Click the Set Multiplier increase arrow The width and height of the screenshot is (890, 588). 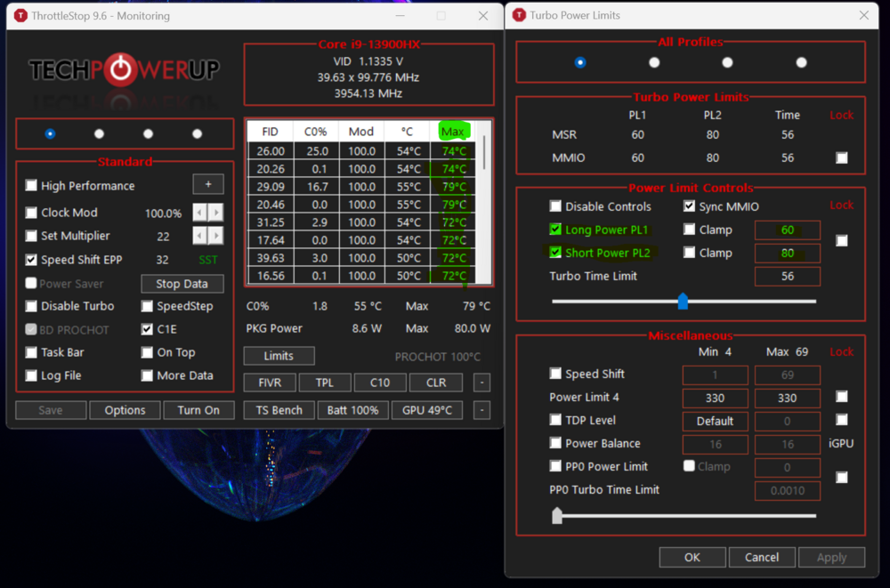click(x=215, y=236)
